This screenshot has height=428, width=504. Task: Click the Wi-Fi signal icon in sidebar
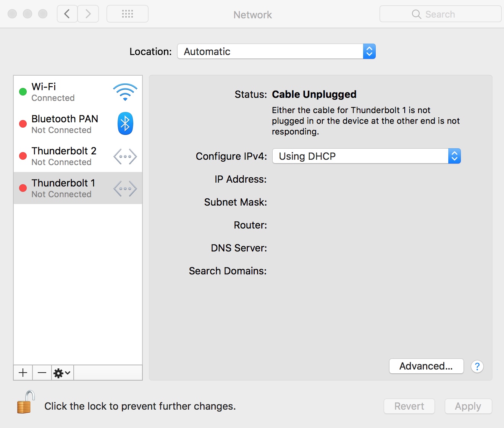coord(124,91)
